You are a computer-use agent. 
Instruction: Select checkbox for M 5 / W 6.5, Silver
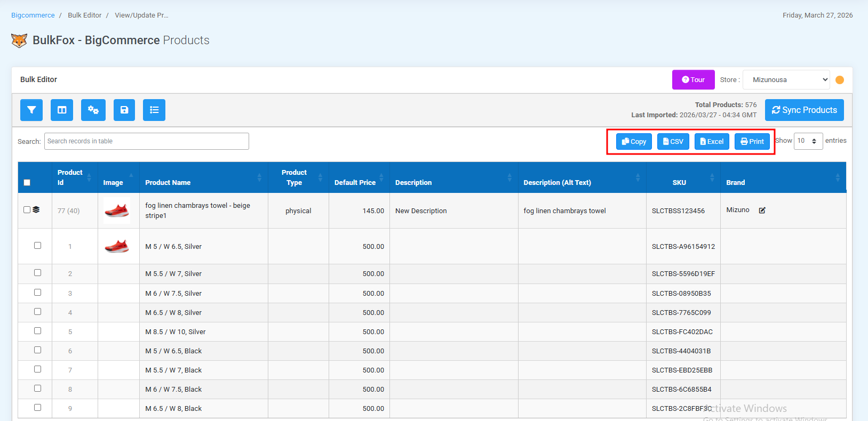37,245
